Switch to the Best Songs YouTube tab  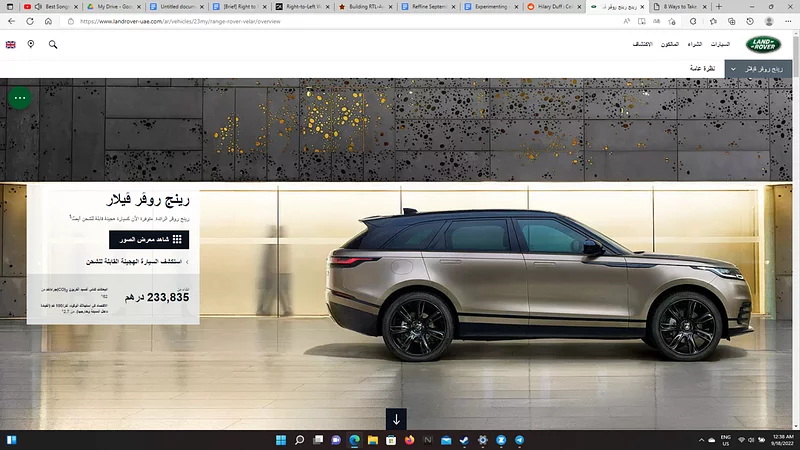coord(51,7)
